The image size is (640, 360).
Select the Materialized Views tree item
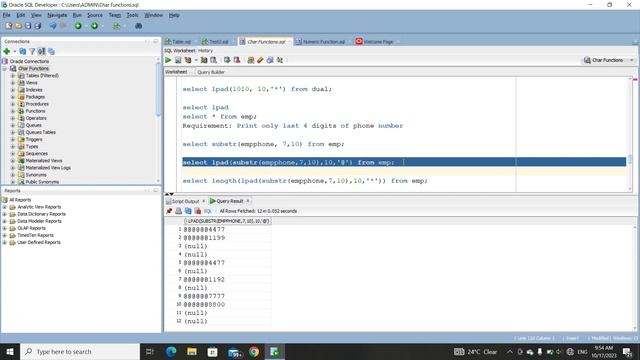[44, 160]
